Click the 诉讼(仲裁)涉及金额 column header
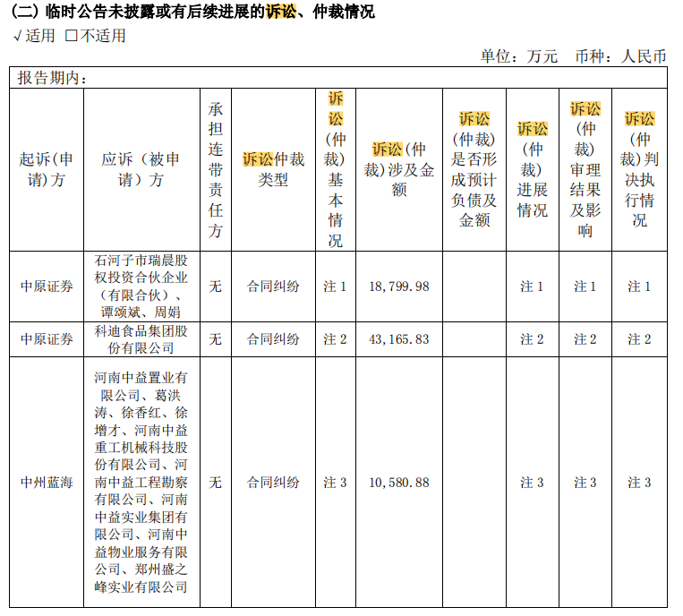This screenshot has height=616, width=683. [399, 169]
